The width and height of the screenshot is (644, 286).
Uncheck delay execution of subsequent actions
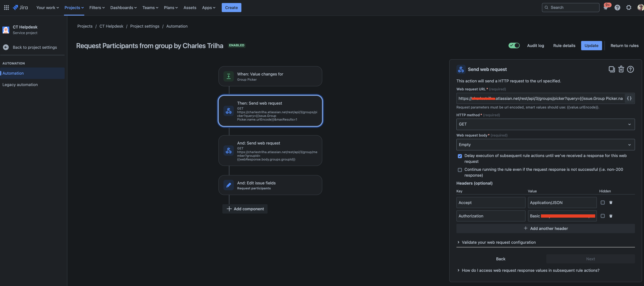point(460,156)
